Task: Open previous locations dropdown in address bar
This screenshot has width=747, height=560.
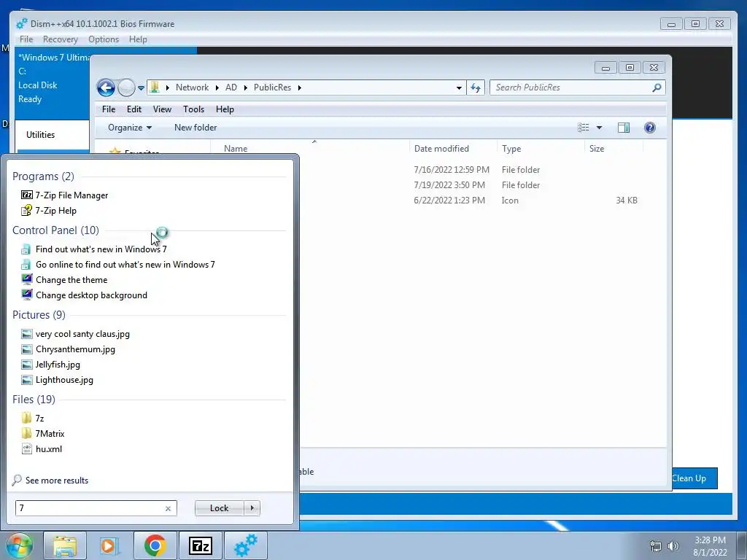Action: [x=459, y=87]
